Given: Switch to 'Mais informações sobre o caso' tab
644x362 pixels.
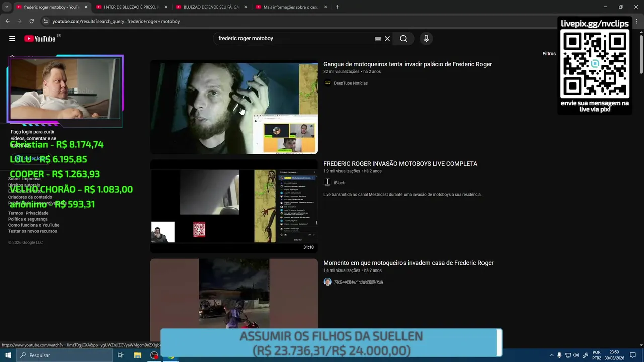Looking at the screenshot, I should tap(291, 7).
